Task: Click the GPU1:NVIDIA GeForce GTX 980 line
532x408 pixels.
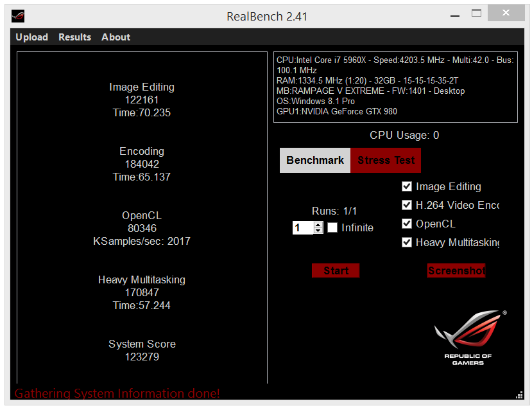Action: (x=336, y=111)
